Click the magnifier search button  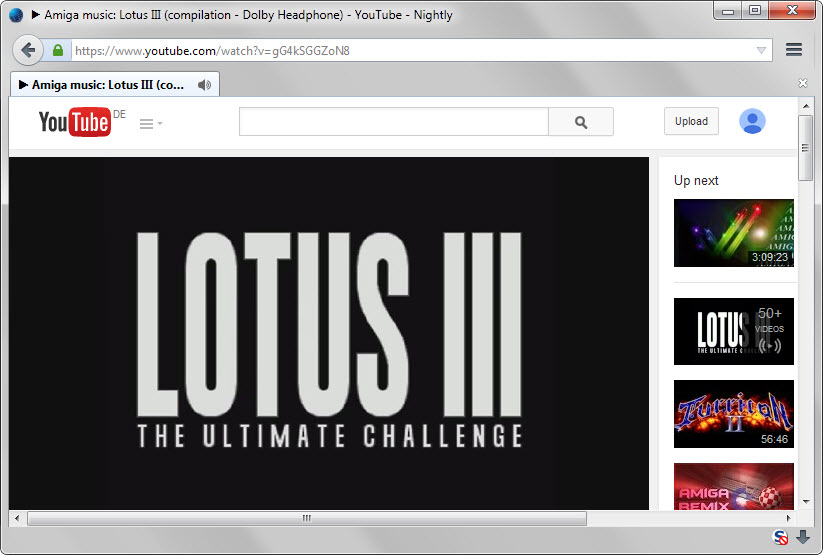tap(581, 122)
